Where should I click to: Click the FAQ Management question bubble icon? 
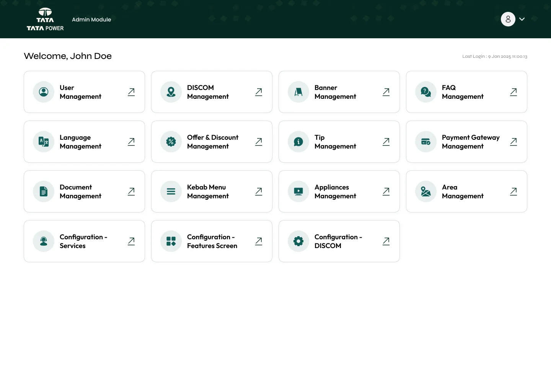(426, 92)
